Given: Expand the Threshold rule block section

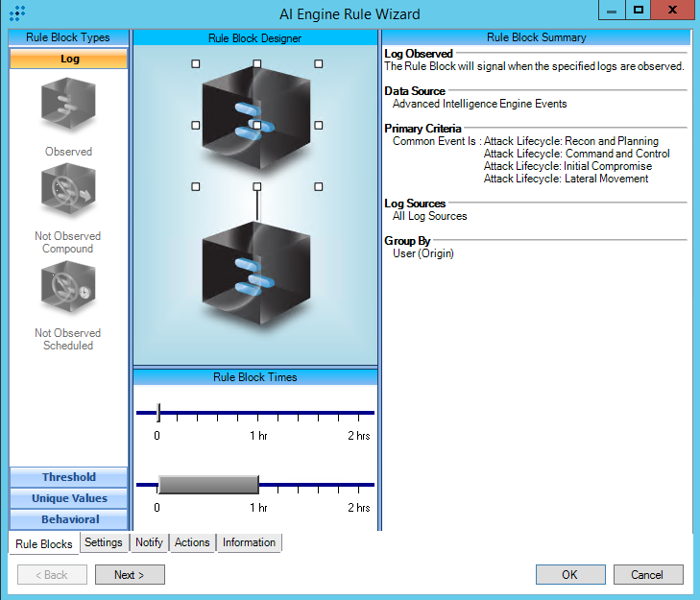Looking at the screenshot, I should (x=68, y=477).
